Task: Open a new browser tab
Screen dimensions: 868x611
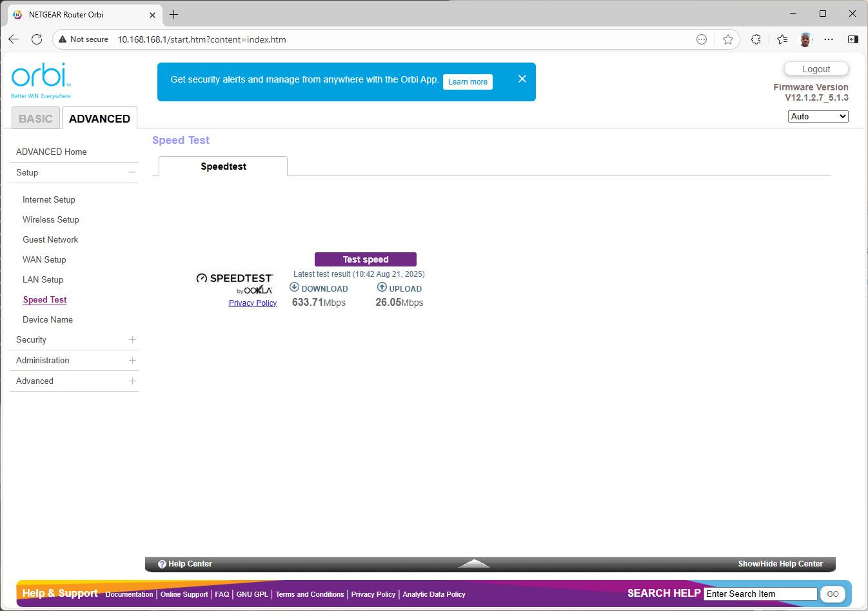Action: [x=173, y=14]
